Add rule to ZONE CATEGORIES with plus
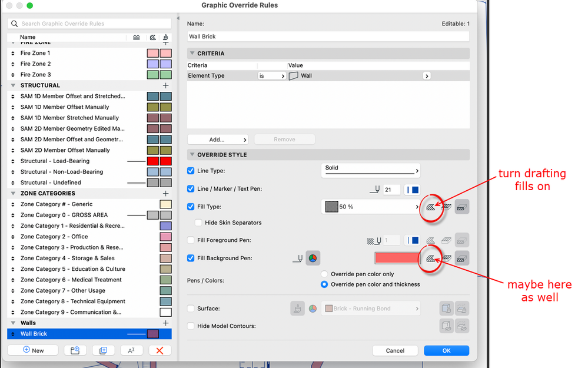 coord(165,194)
